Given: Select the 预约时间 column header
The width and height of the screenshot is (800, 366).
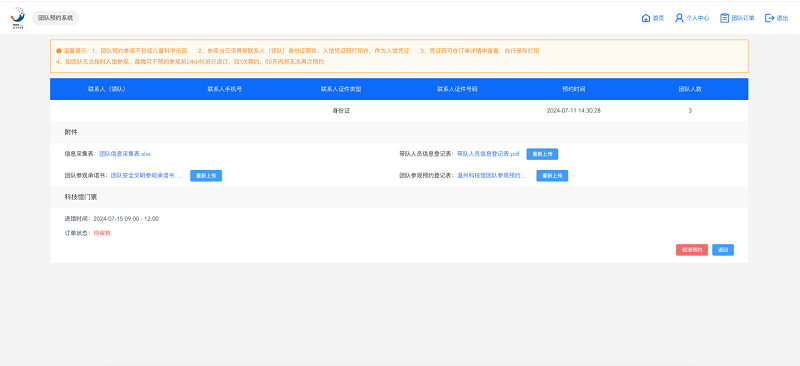Looking at the screenshot, I should point(573,89).
